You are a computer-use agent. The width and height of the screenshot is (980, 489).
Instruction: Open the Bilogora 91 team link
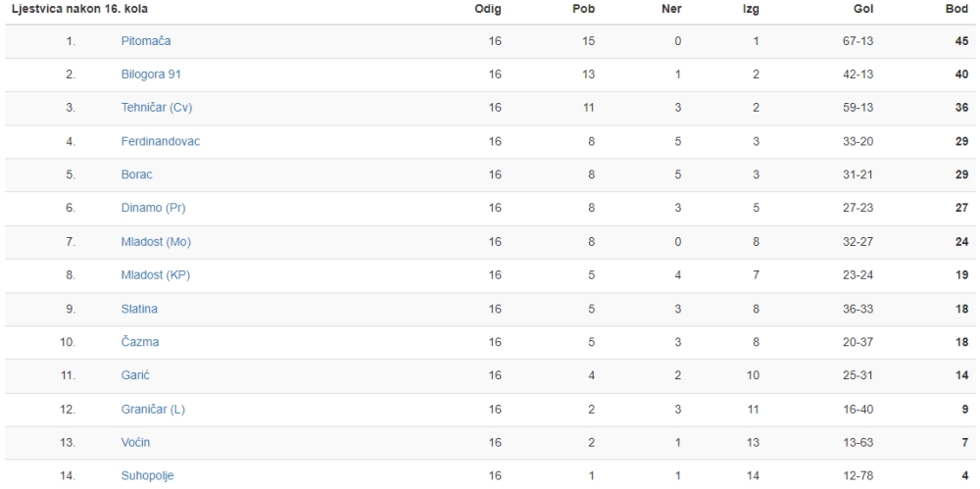click(x=151, y=74)
